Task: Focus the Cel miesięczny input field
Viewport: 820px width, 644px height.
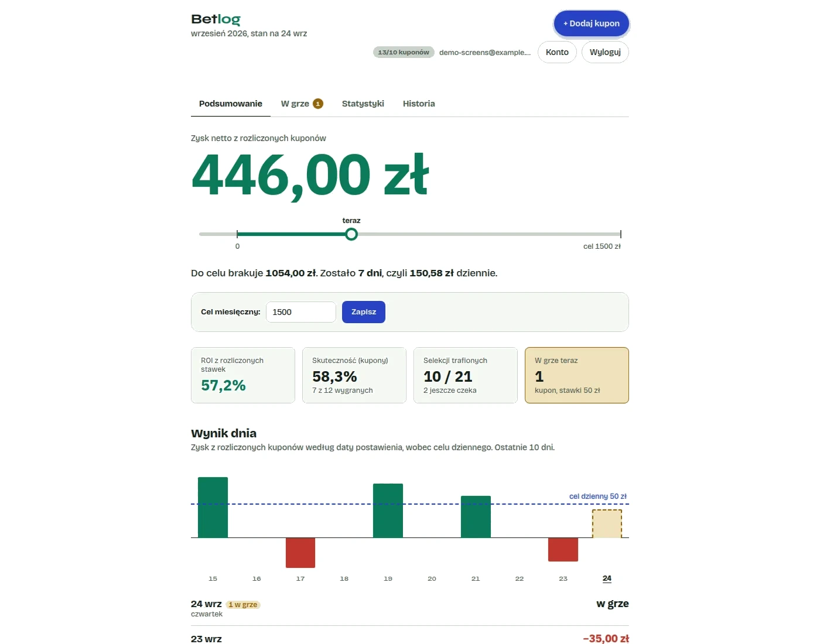Action: point(301,312)
